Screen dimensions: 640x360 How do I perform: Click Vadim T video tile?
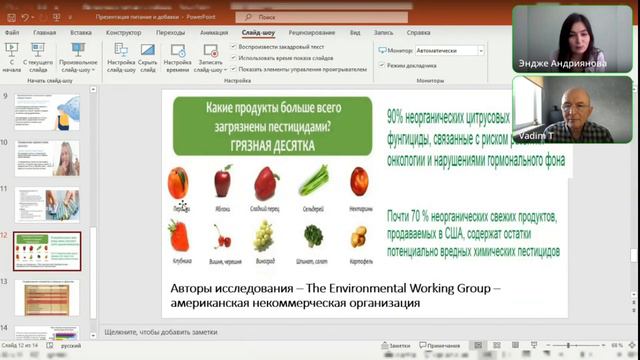[572, 109]
